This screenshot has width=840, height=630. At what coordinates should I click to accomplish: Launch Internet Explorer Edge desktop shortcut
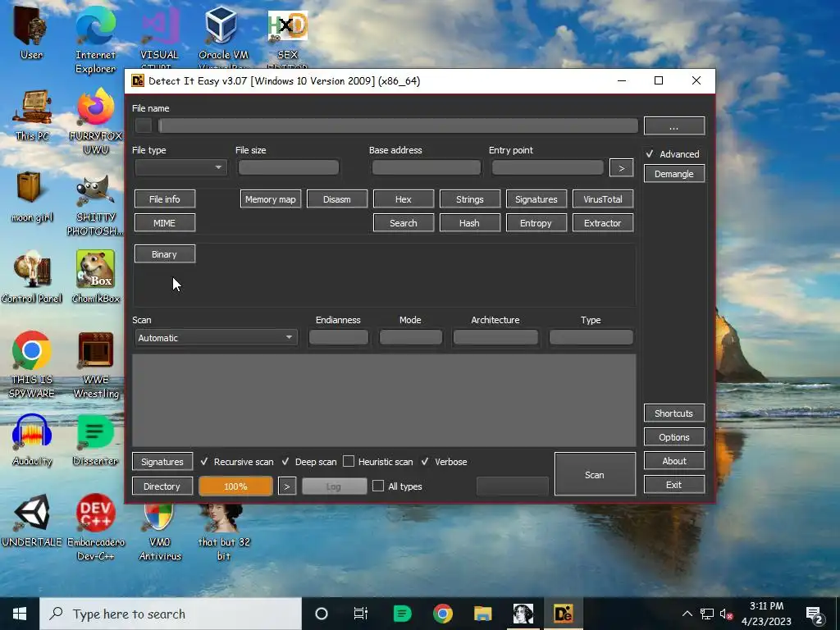95,39
